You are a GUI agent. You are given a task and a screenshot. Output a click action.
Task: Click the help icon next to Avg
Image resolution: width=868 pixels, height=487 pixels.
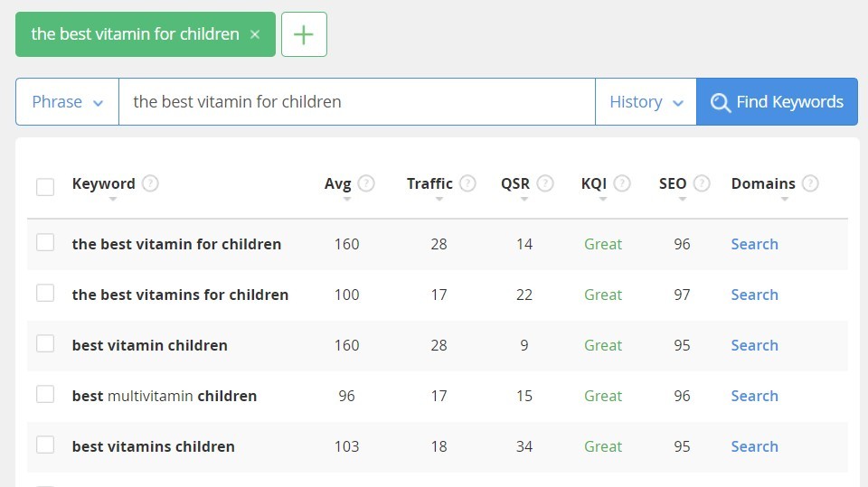coord(366,183)
